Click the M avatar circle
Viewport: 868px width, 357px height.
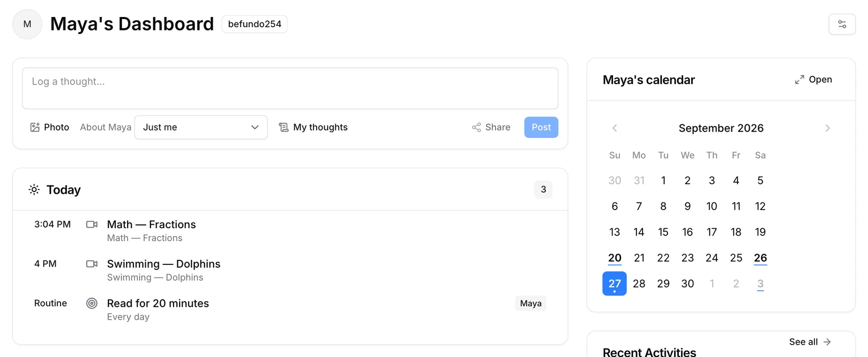[27, 24]
